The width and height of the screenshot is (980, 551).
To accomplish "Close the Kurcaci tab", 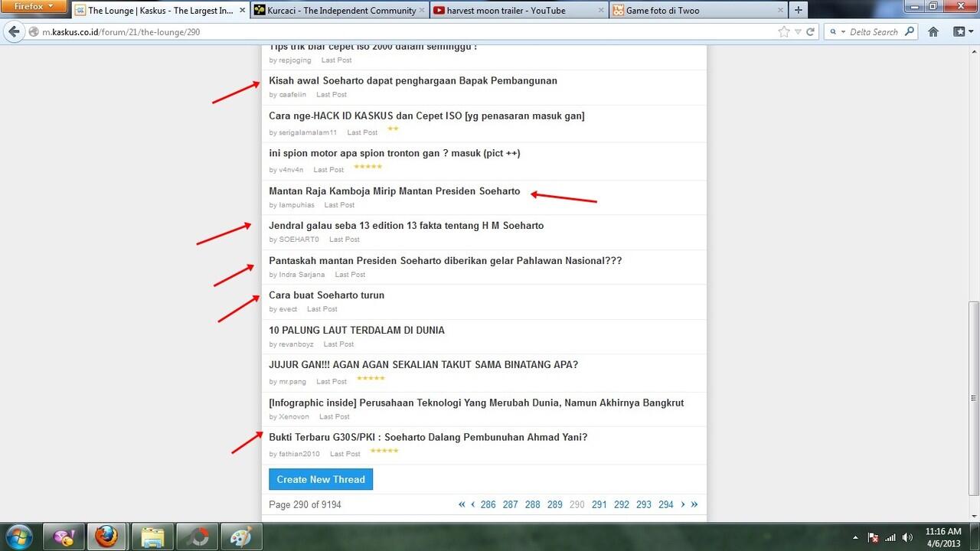I will pyautogui.click(x=423, y=11).
